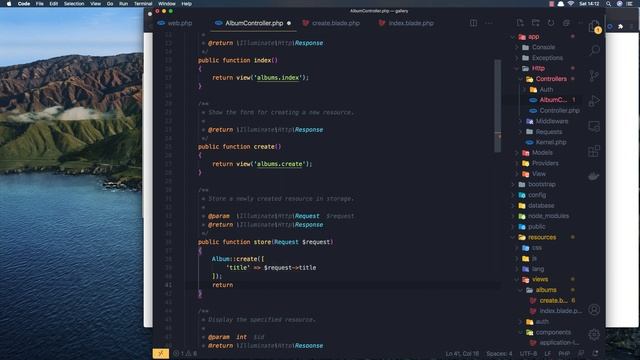Open the Run menu
The width and height of the screenshot is (640, 360).
pos(123,4)
